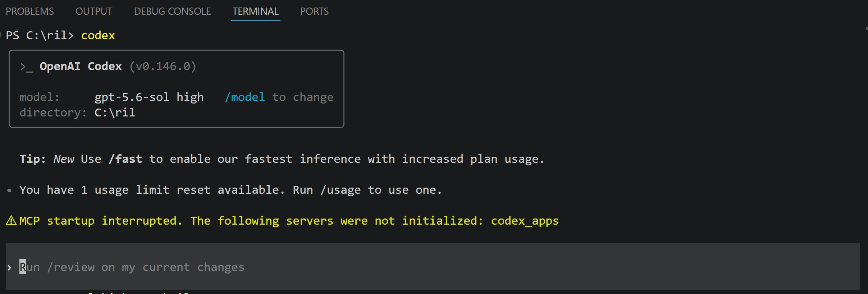Image resolution: width=868 pixels, height=294 pixels.
Task: Click the yellow 'codex' command text
Action: 98,35
